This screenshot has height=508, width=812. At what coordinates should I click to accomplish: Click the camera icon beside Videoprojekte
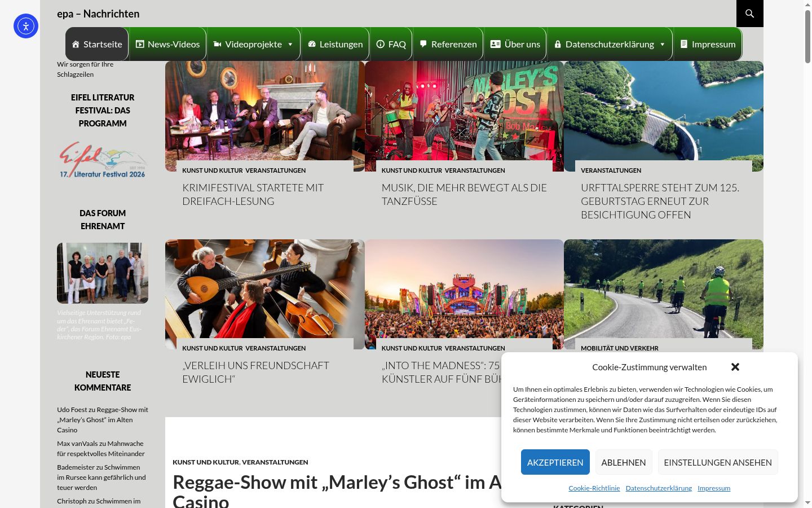pos(217,44)
